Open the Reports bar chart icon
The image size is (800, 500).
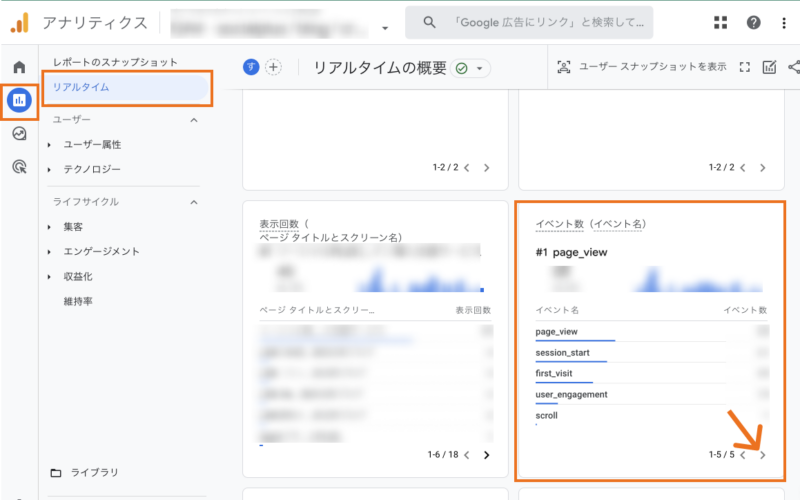(x=19, y=100)
